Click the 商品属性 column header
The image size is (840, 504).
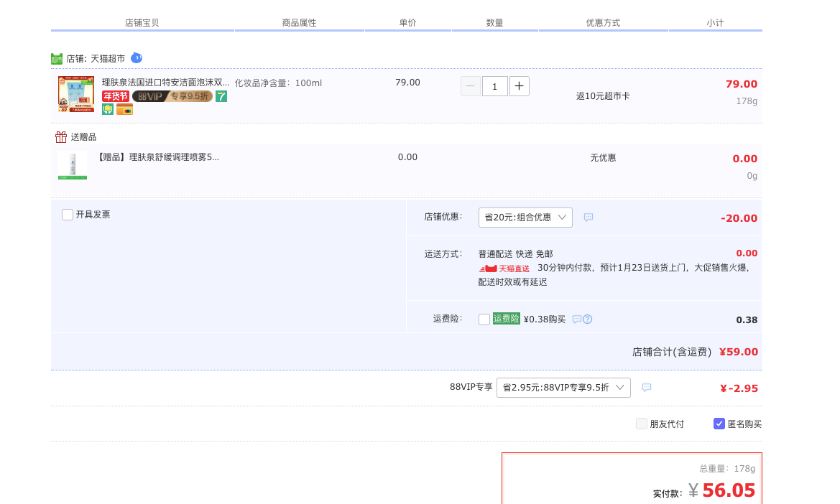click(x=300, y=22)
